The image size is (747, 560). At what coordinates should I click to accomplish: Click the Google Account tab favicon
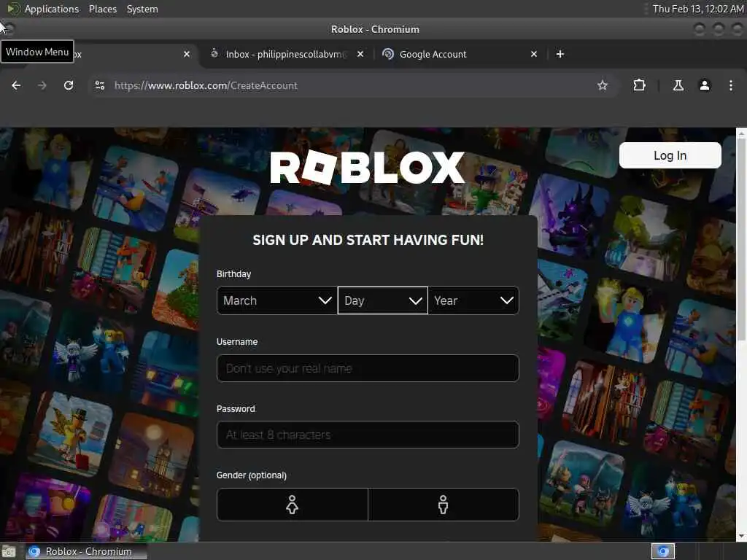pyautogui.click(x=388, y=54)
